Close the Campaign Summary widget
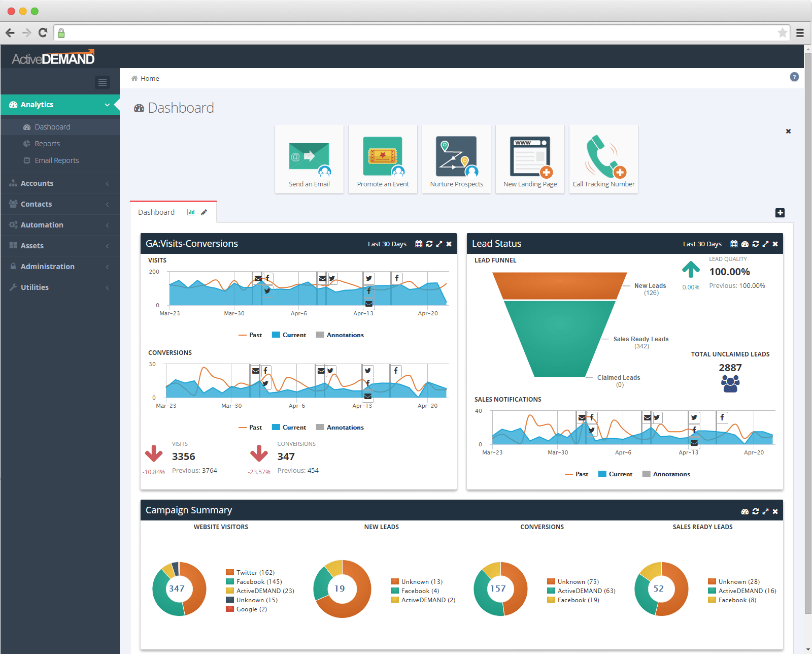812x654 pixels. click(x=775, y=511)
